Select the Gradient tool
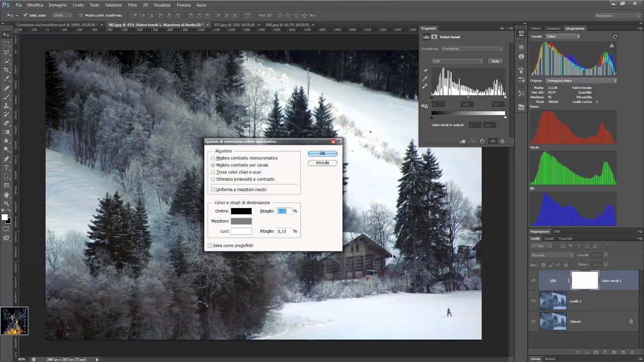The width and height of the screenshot is (644, 362). (7, 132)
